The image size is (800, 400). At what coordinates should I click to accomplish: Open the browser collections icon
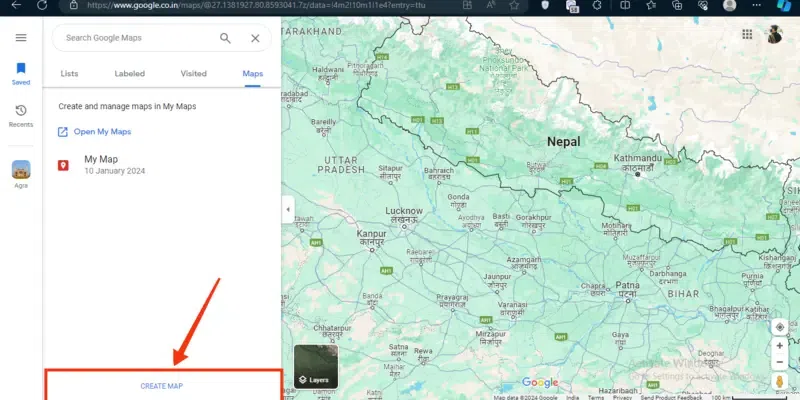pyautogui.click(x=677, y=5)
